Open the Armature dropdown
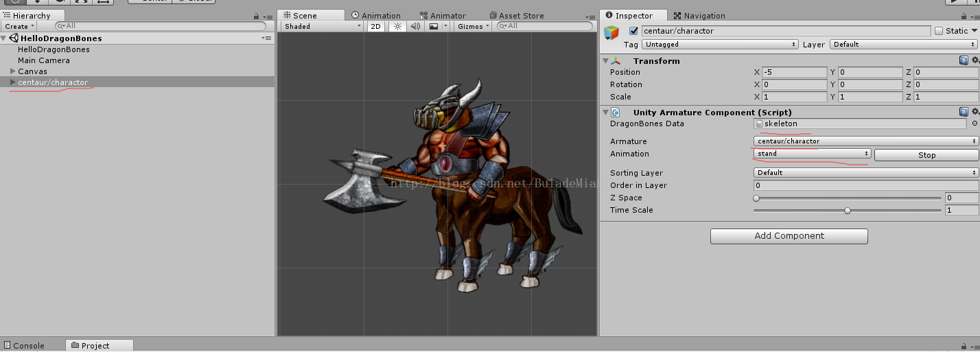This screenshot has height=352, width=980. point(865,141)
